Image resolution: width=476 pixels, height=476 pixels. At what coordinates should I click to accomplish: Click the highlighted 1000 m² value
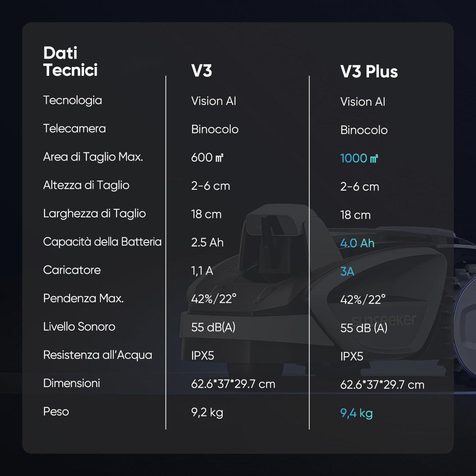click(x=359, y=158)
